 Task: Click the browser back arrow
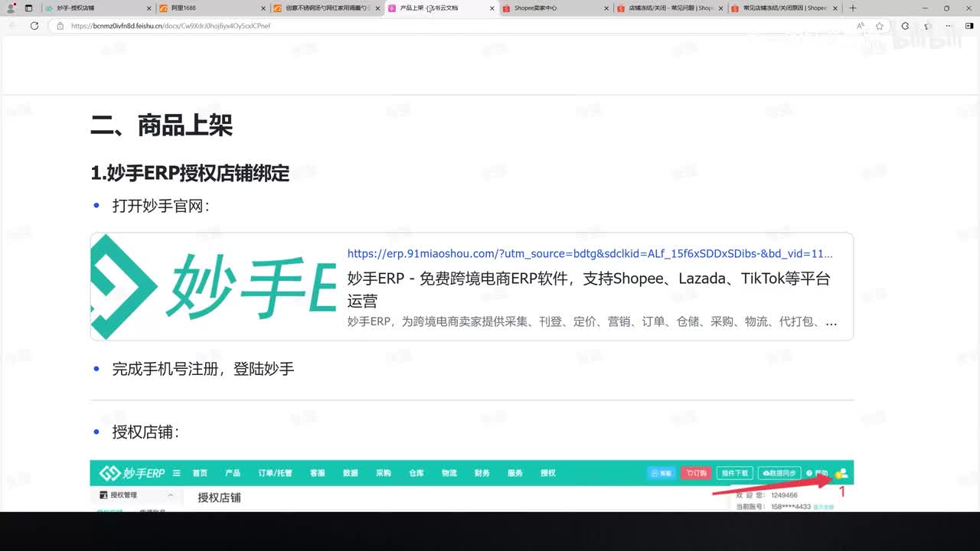[x=13, y=25]
